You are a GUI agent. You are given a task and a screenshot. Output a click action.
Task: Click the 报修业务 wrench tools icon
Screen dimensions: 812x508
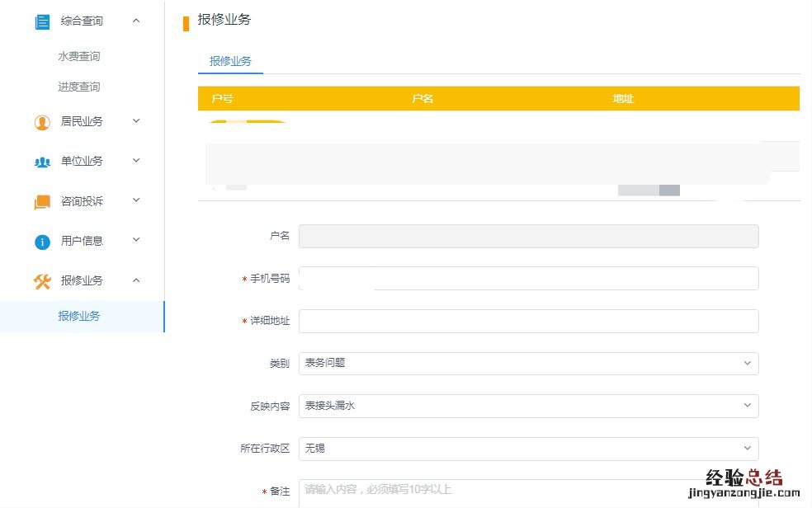(42, 281)
